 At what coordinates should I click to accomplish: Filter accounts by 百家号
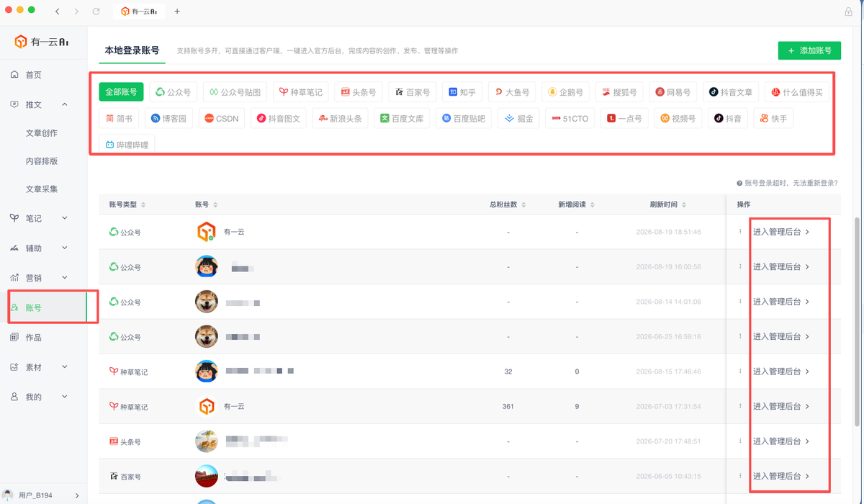click(413, 92)
